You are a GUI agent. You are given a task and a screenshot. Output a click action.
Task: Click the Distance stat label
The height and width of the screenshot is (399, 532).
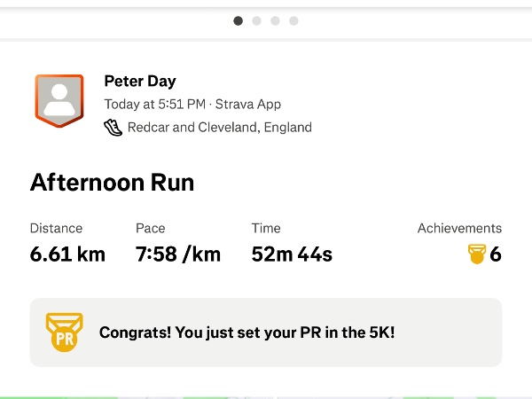[x=56, y=228]
